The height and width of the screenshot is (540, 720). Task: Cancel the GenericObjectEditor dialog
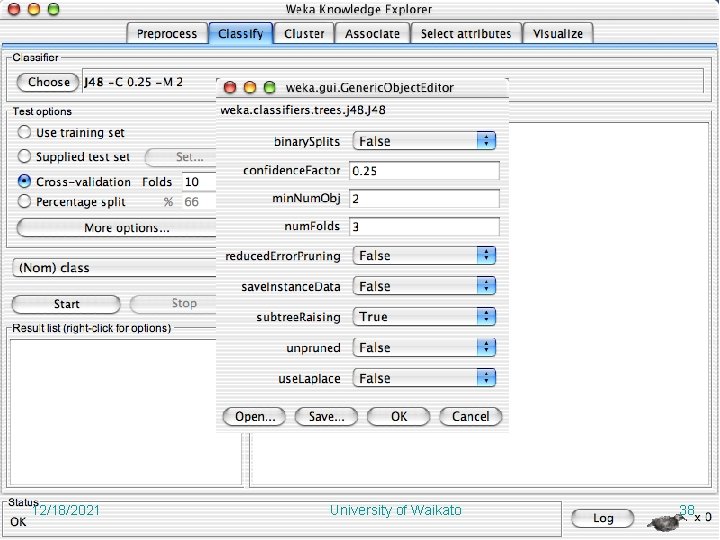471,416
